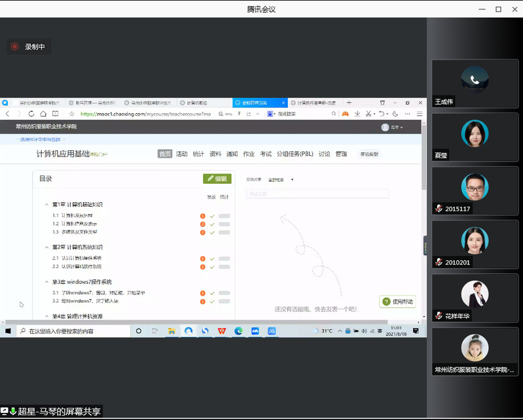Open the 全部班级 class dropdown
Image resolution: width=523 pixels, height=420 pixels.
[x=281, y=179]
